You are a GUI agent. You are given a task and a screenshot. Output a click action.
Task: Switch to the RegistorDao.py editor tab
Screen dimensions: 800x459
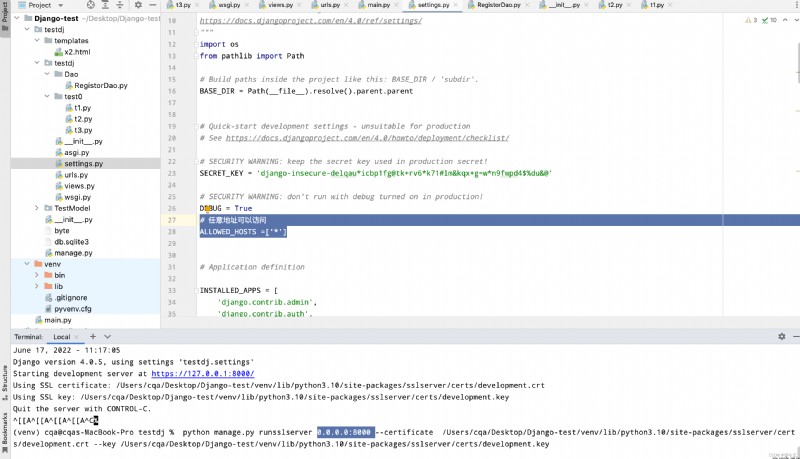click(499, 5)
